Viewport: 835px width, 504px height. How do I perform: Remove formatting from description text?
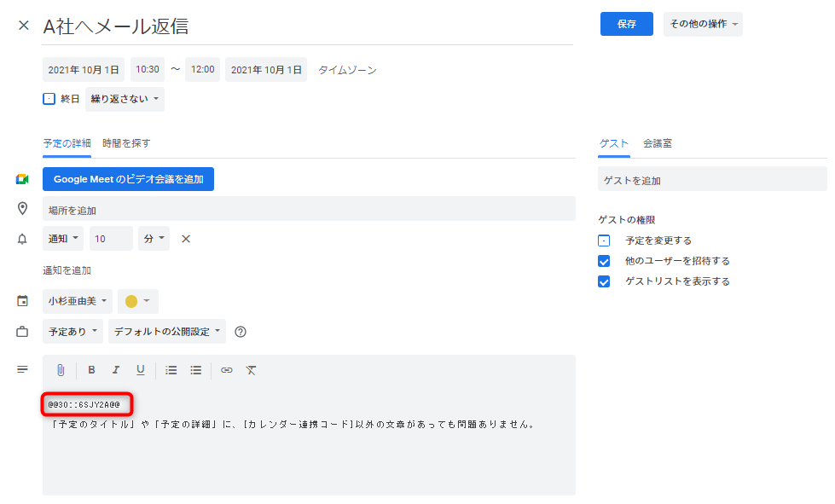tap(251, 370)
